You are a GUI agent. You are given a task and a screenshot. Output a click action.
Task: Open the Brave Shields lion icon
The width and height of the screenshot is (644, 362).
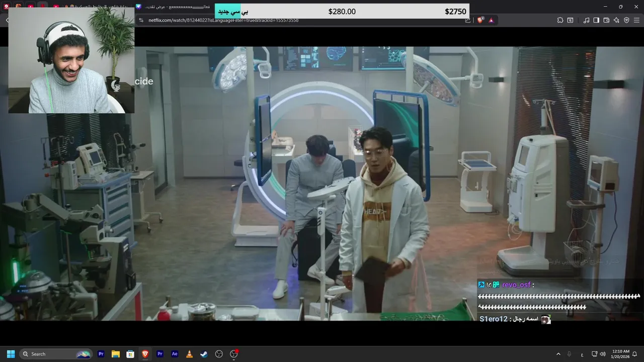pyautogui.click(x=480, y=20)
